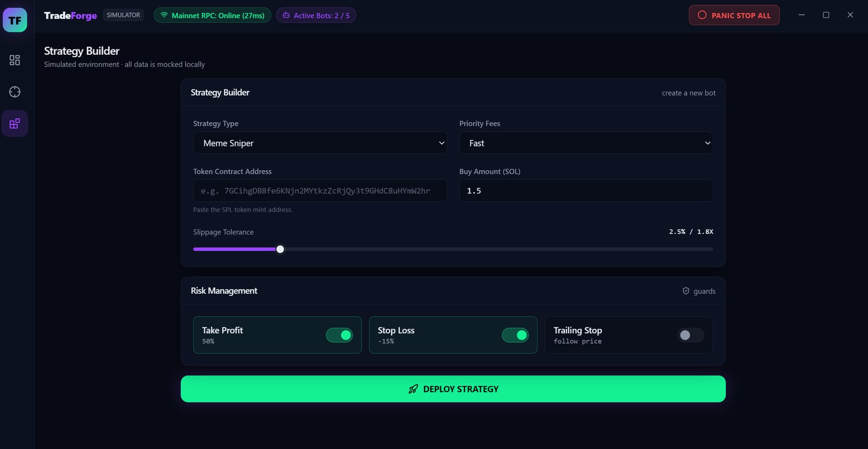Click the Risk Management heading
Image resolution: width=868 pixels, height=449 pixels.
[x=224, y=291]
